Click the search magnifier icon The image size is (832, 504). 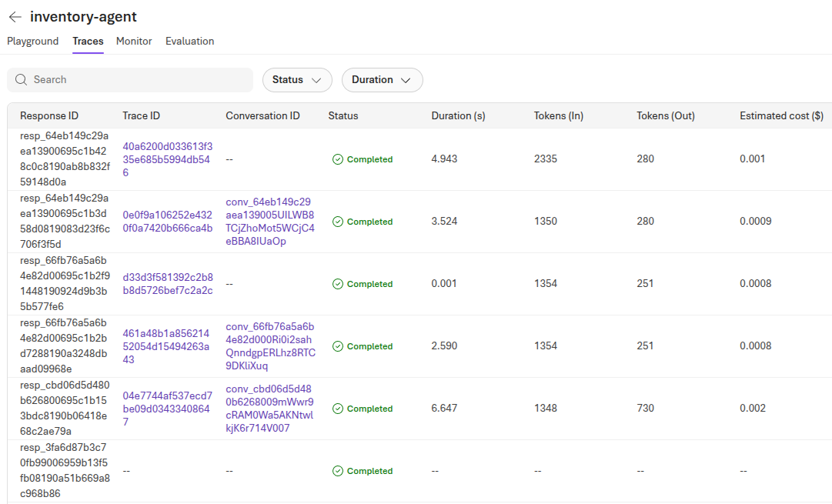(20, 79)
